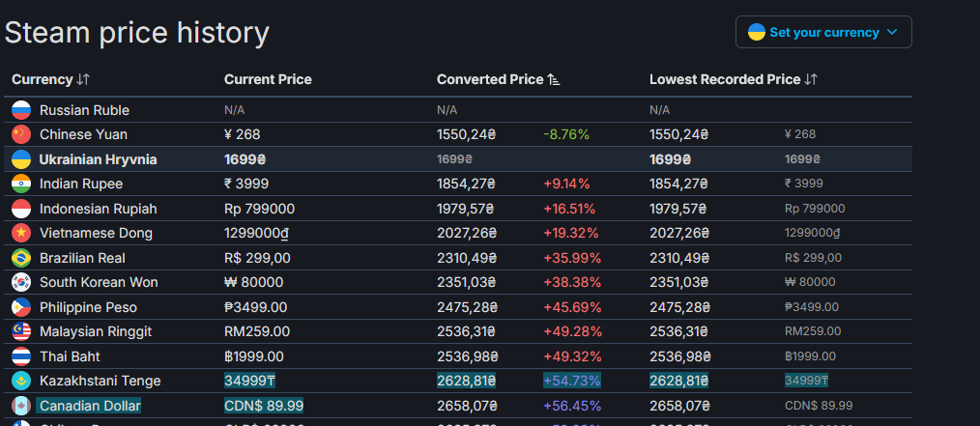The image size is (980, 426).
Task: Open the Set your currency dropdown
Action: [823, 32]
